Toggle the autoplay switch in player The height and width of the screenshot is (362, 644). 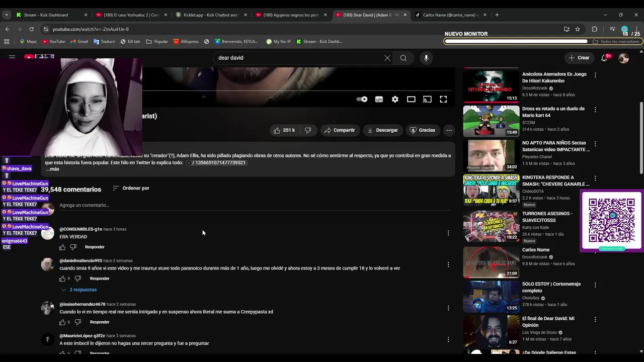coord(362,100)
